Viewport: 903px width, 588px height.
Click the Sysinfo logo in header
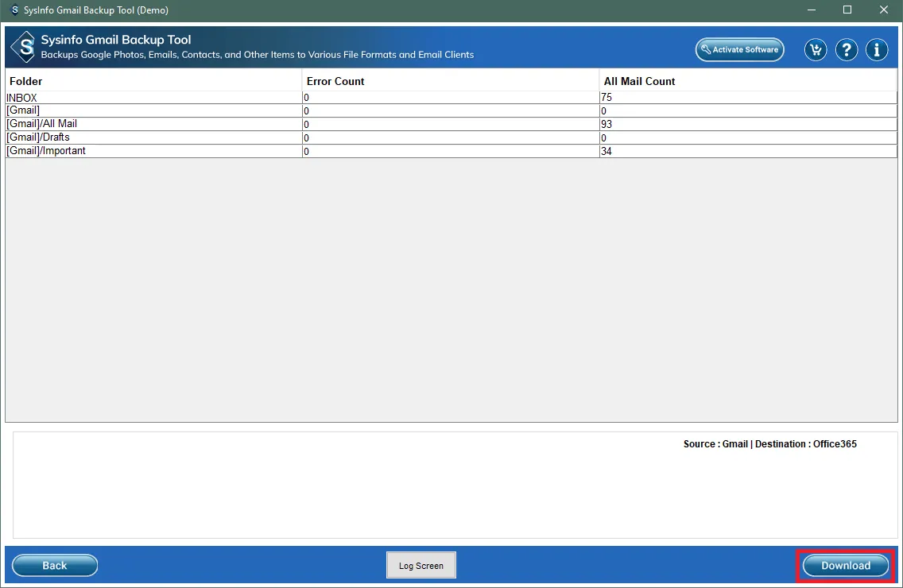[x=24, y=47]
